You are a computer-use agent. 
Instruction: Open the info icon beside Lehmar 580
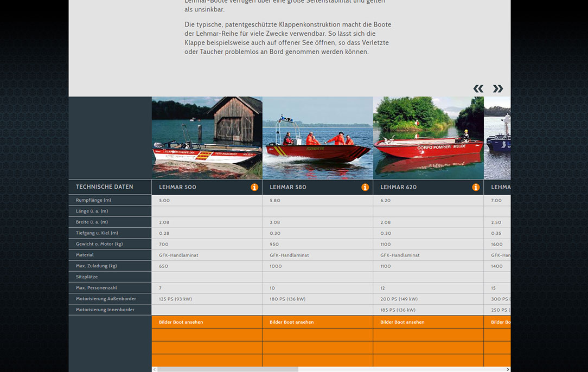click(365, 187)
